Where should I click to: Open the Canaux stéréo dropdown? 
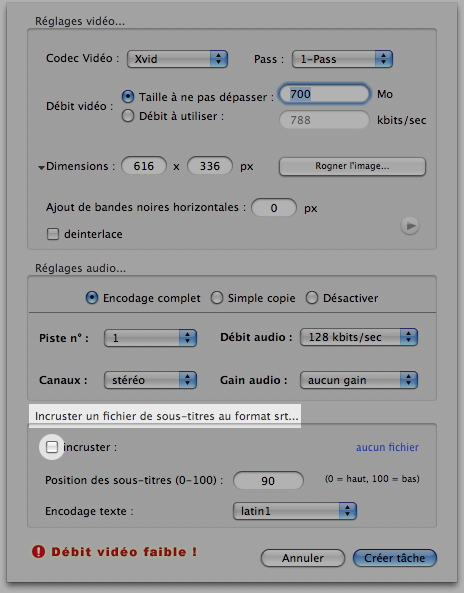pos(151,380)
